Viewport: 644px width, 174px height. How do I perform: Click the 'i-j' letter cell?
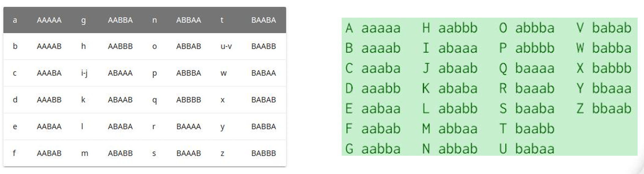point(84,73)
